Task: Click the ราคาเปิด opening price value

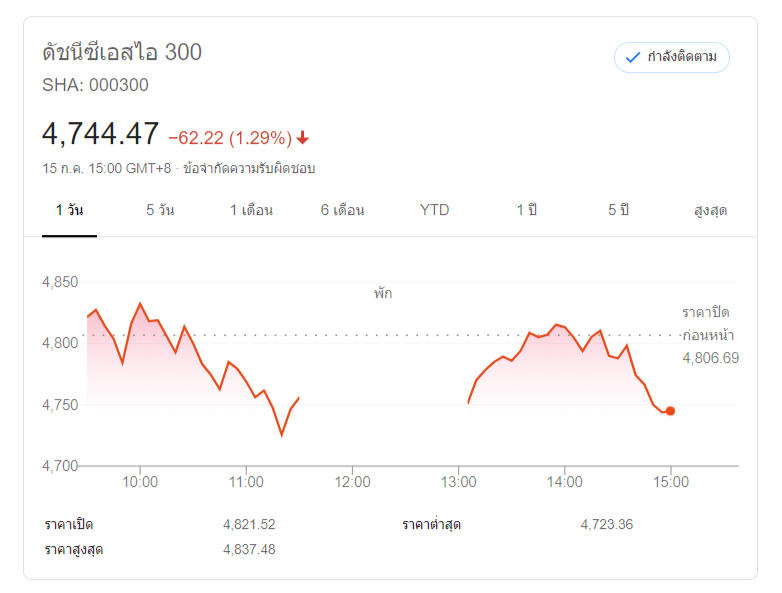Action: 249,524
